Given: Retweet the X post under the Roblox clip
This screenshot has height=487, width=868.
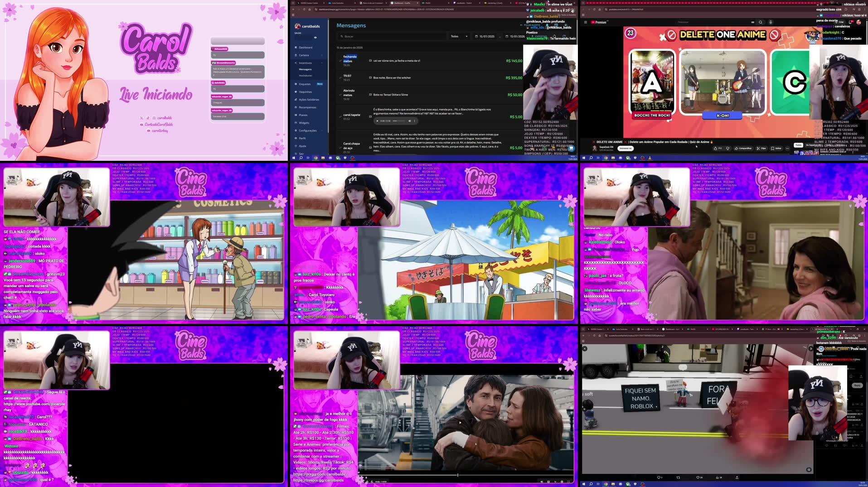Looking at the screenshot, I should tap(679, 477).
